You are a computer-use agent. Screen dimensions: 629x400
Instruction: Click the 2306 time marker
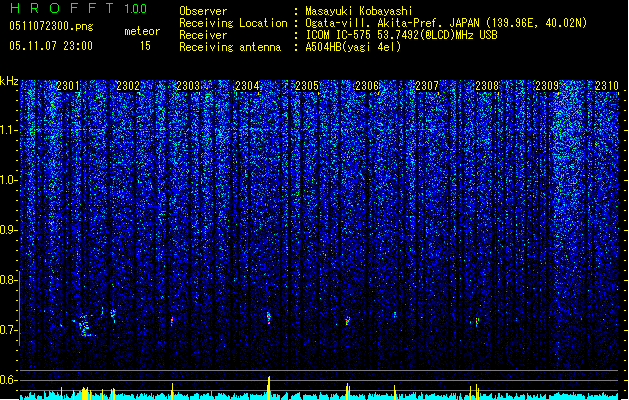(x=367, y=86)
